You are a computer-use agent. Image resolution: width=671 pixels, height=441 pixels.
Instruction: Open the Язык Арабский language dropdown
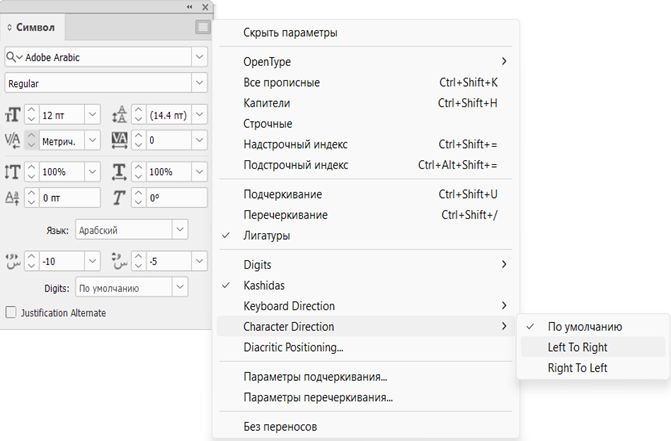click(x=180, y=230)
